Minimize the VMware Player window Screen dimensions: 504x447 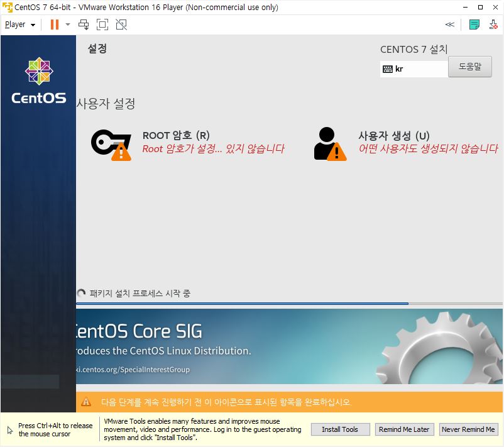tap(465, 7)
